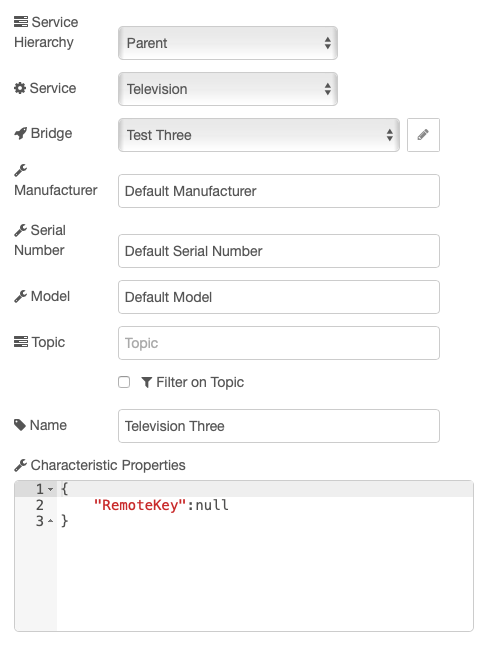Collapse the code fold arrow on line 1
Screen dimensions: 492x668
click(x=51, y=489)
